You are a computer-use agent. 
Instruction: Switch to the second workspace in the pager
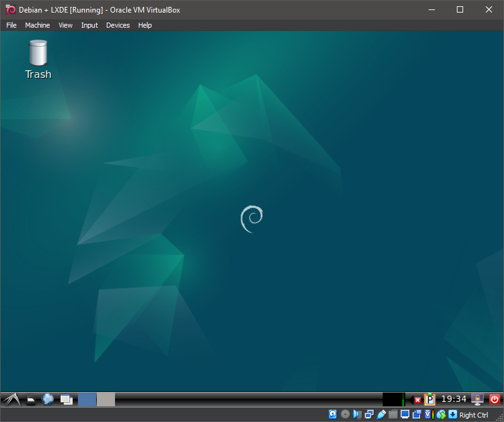[x=106, y=399]
